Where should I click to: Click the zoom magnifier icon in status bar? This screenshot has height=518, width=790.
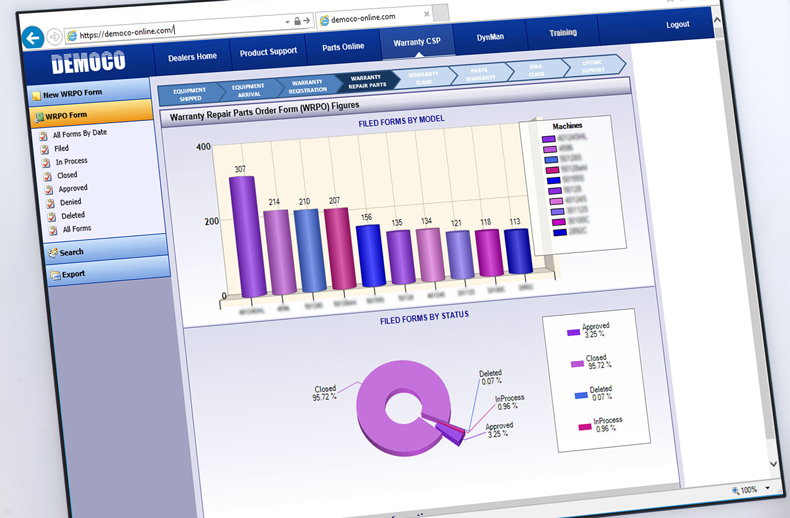[736, 491]
